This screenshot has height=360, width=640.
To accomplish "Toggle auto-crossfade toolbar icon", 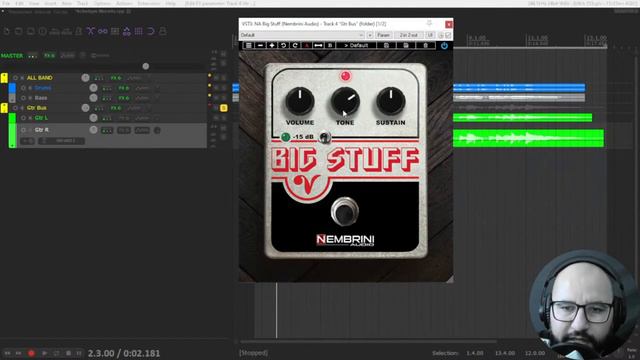I will pyautogui.click(x=91, y=31).
